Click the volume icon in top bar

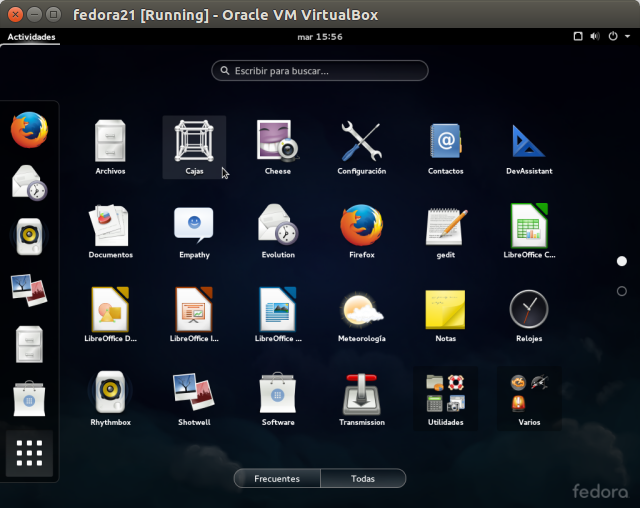(x=595, y=36)
